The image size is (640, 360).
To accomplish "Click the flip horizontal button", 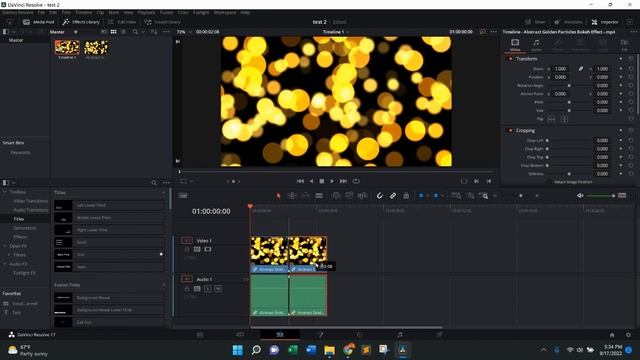I will [551, 119].
